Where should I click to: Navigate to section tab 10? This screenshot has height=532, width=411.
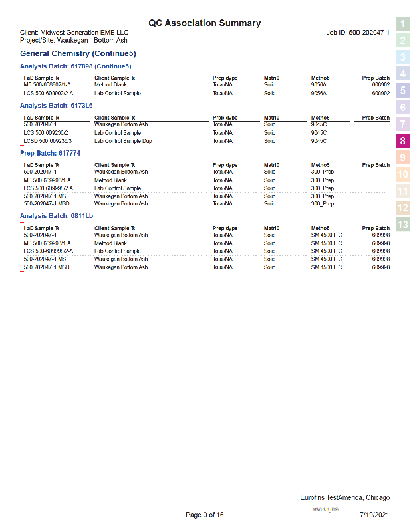point(402,175)
